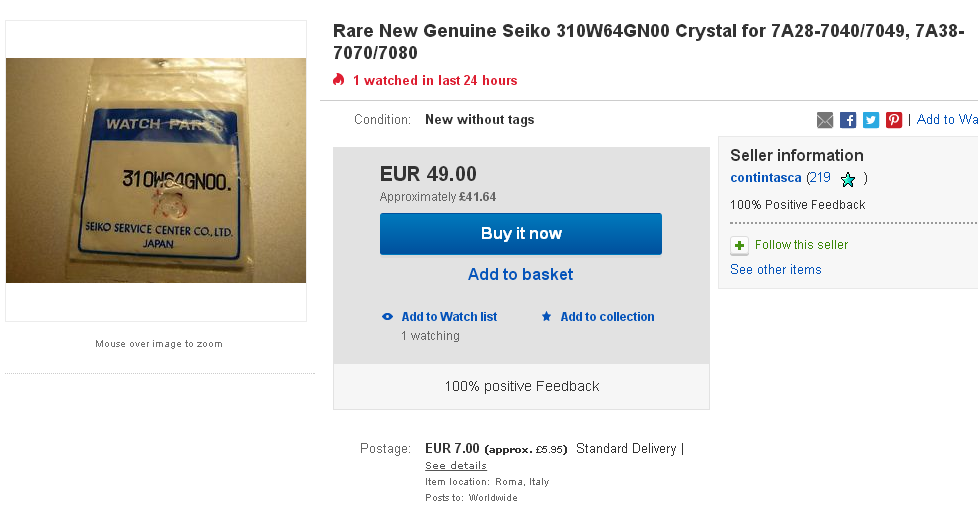Share the listing on Facebook
This screenshot has height=516, width=978.
pos(848,120)
